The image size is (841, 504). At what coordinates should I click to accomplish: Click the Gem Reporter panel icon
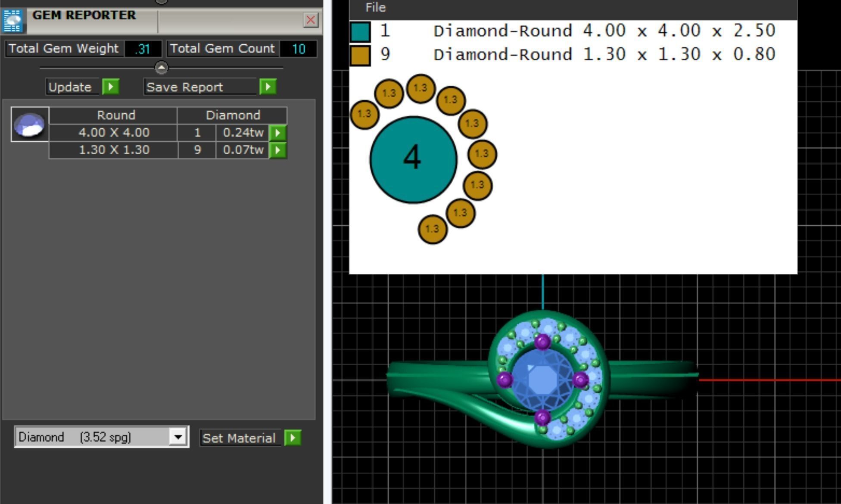point(12,20)
